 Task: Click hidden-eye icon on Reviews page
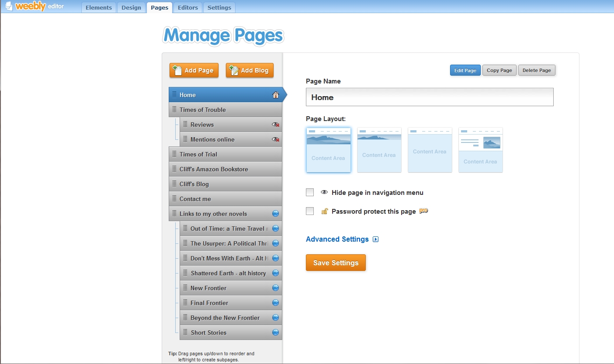275,125
